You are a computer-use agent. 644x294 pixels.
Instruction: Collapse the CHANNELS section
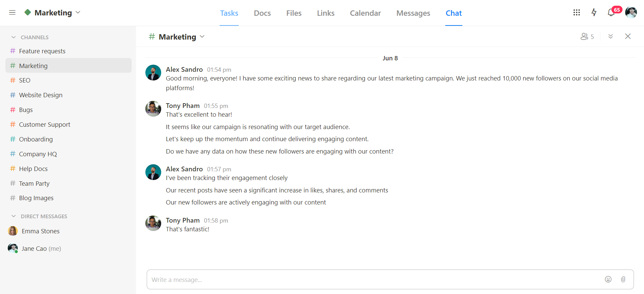13,37
